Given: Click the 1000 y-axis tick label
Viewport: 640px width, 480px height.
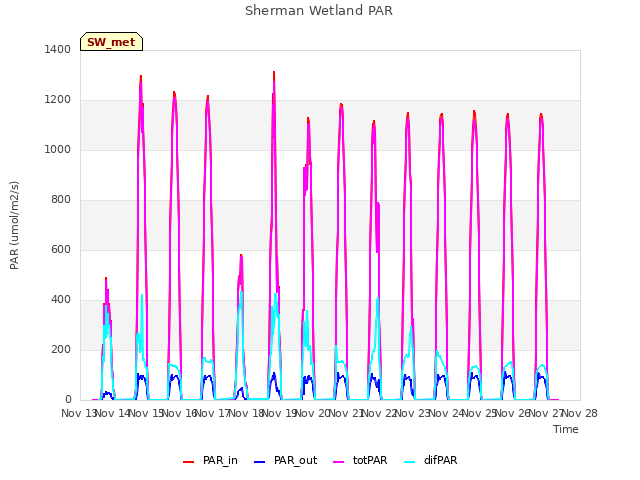Looking at the screenshot, I should 58,149.
